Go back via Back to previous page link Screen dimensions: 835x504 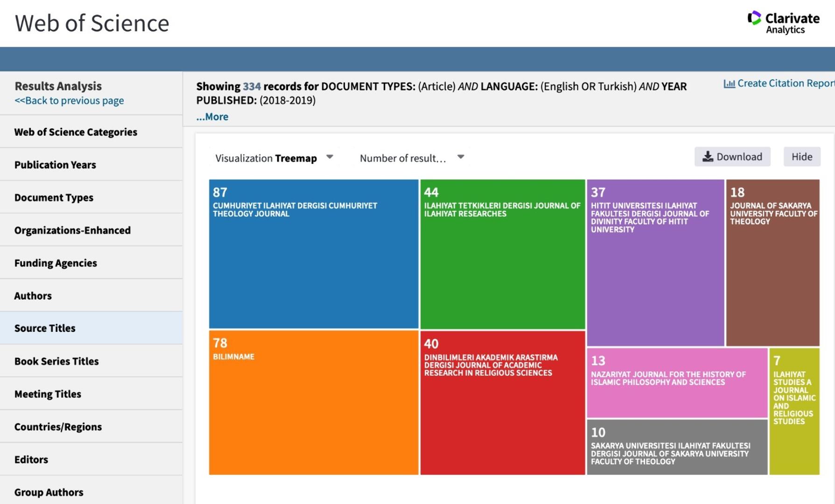point(69,100)
